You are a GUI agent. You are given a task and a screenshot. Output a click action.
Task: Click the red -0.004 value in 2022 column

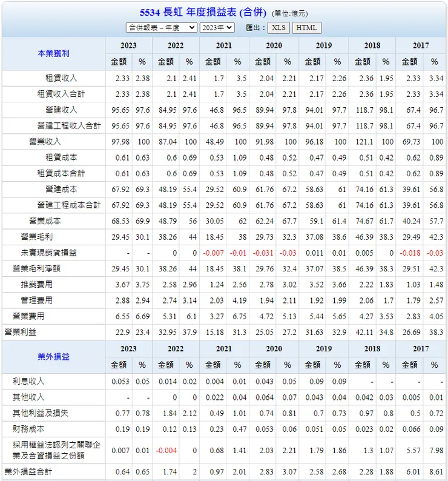coord(166,451)
